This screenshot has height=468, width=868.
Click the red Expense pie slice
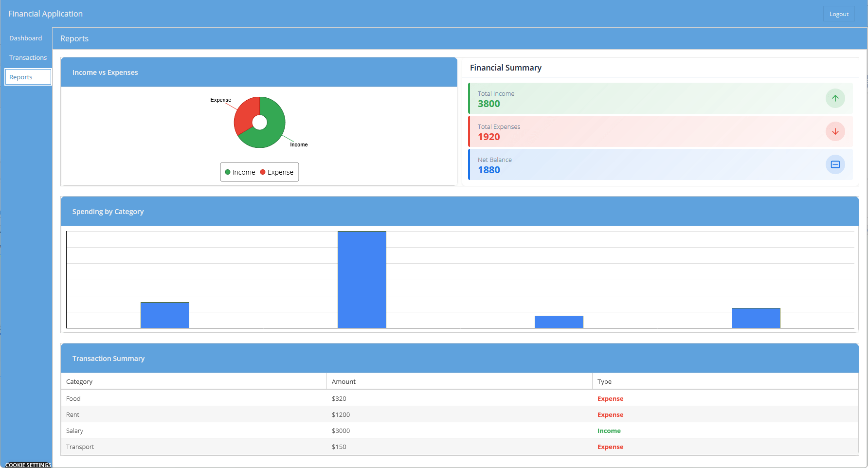pyautogui.click(x=245, y=114)
